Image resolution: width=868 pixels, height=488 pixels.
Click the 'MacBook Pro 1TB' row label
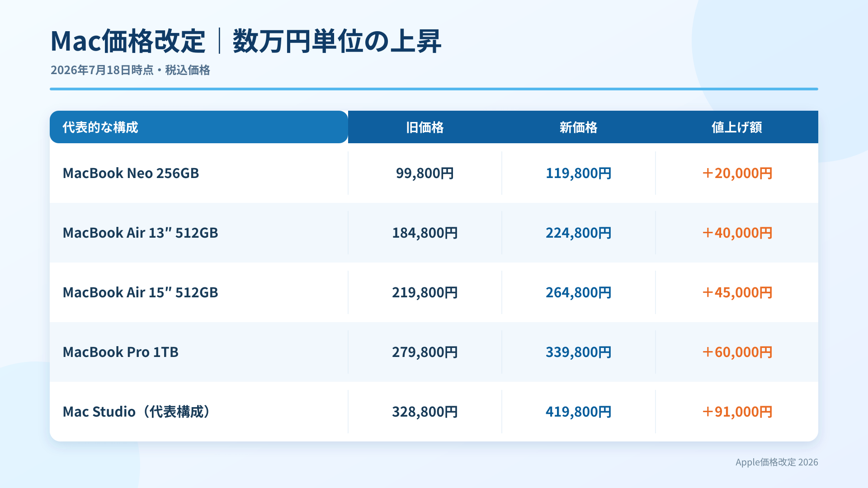pyautogui.click(x=120, y=352)
